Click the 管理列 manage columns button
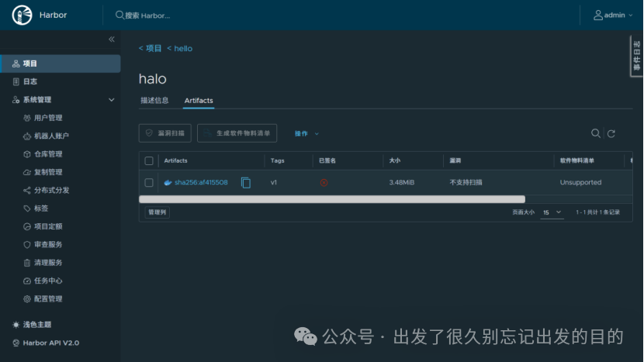 click(158, 212)
